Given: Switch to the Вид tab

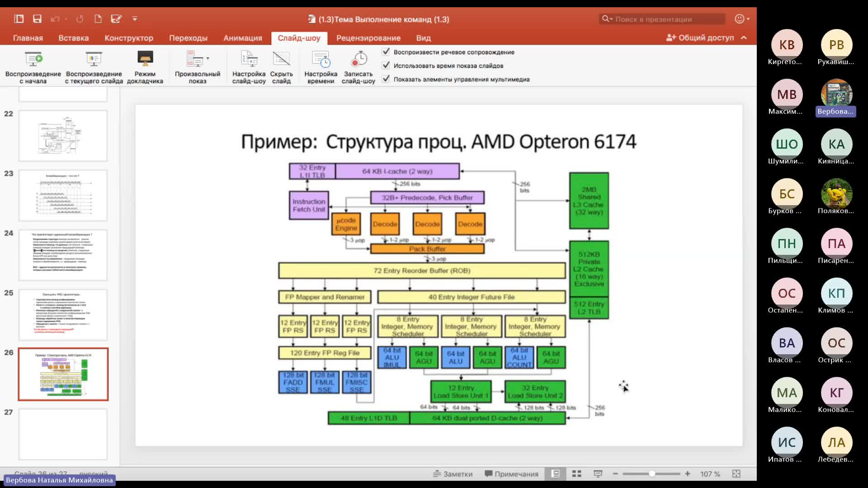Looking at the screenshot, I should tap(424, 38).
